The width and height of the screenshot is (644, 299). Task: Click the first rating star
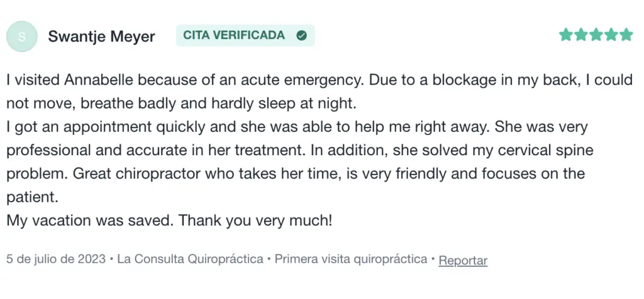(565, 35)
